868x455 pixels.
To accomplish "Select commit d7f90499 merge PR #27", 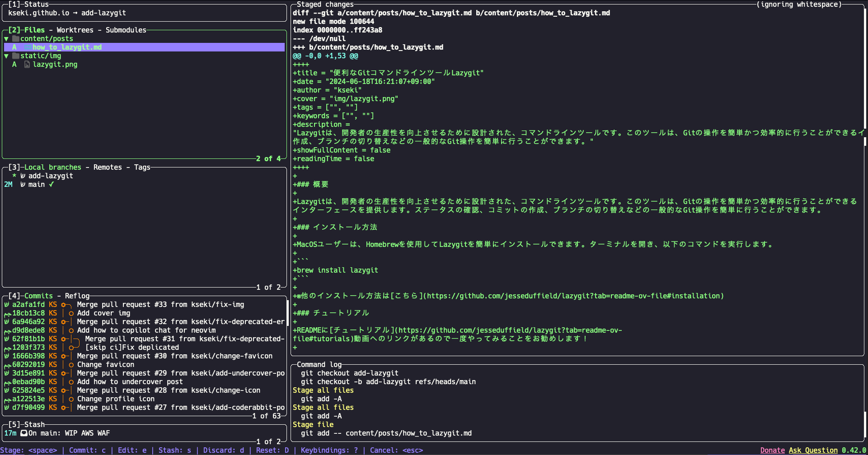I will click(144, 408).
